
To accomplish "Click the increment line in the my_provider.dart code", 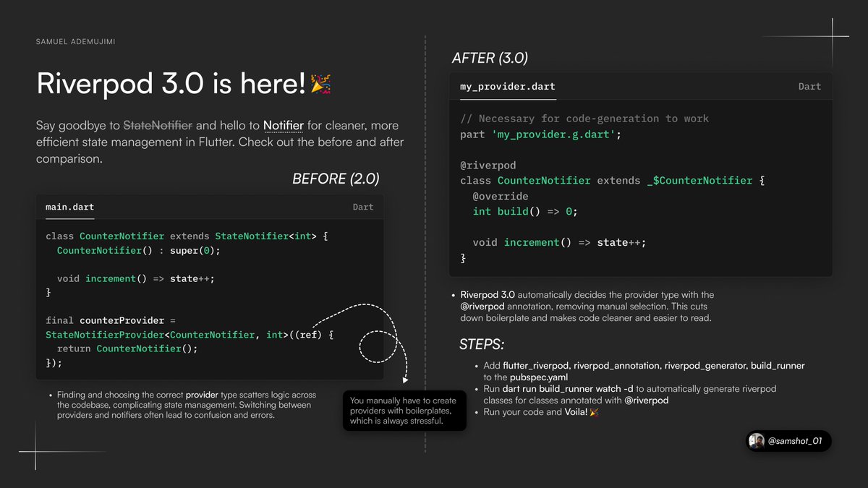I will (x=559, y=242).
